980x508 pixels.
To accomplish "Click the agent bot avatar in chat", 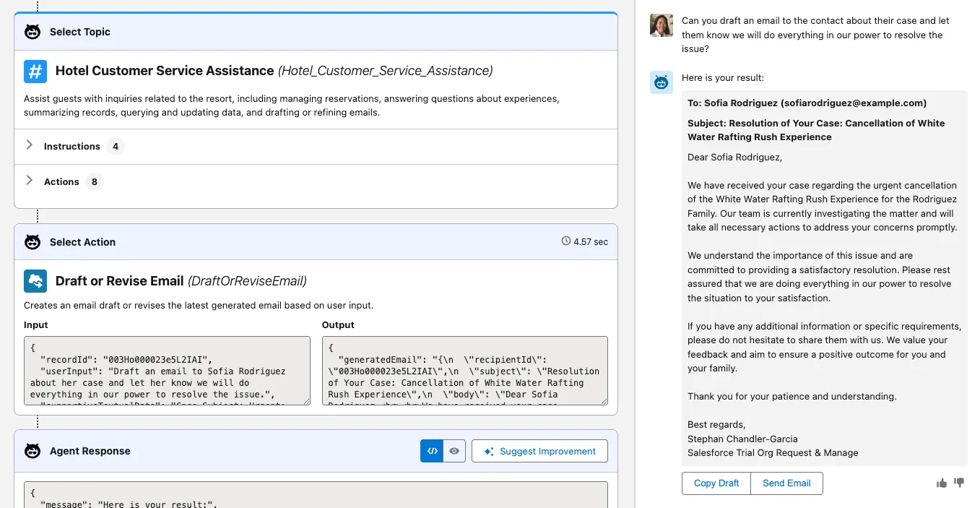I will pos(662,82).
